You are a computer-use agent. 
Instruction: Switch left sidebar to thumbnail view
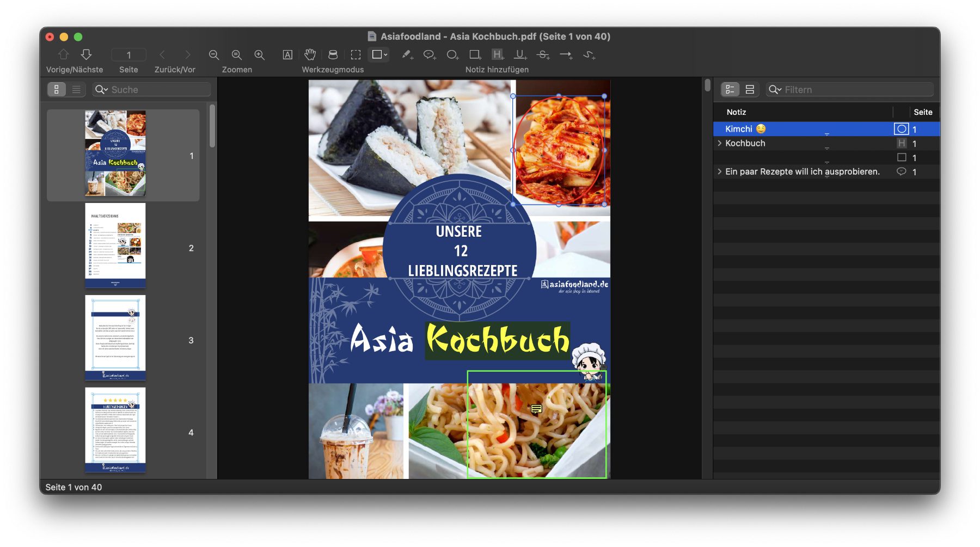coord(57,89)
